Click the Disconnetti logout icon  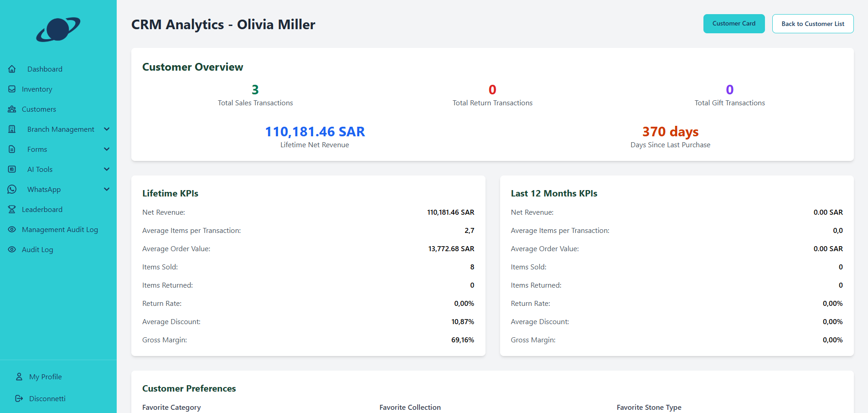point(19,398)
